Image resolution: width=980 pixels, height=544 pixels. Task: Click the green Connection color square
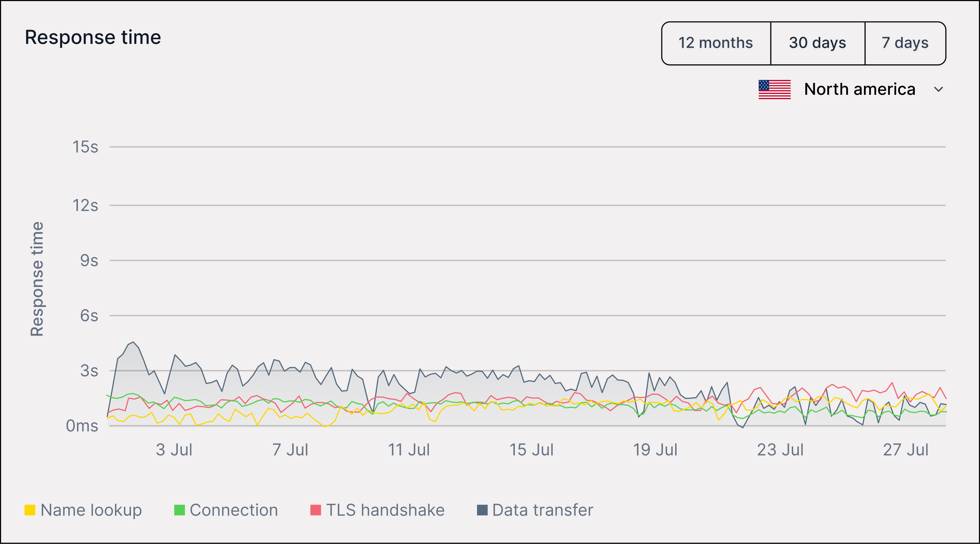pos(179,510)
